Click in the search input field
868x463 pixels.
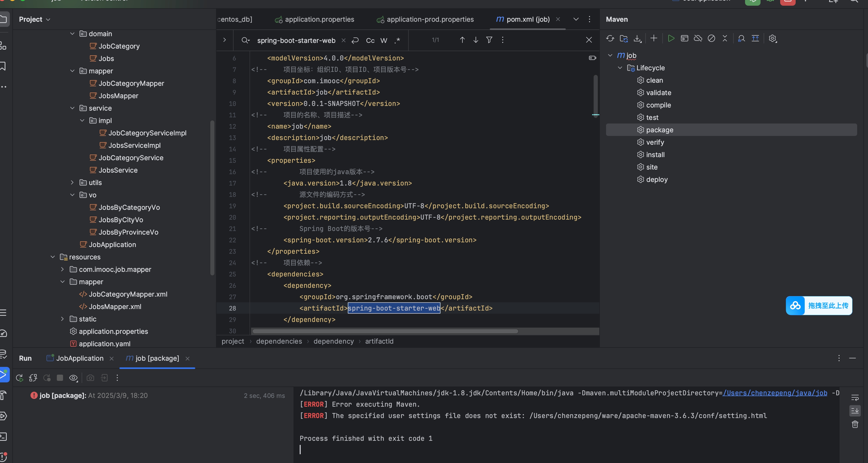(296, 41)
